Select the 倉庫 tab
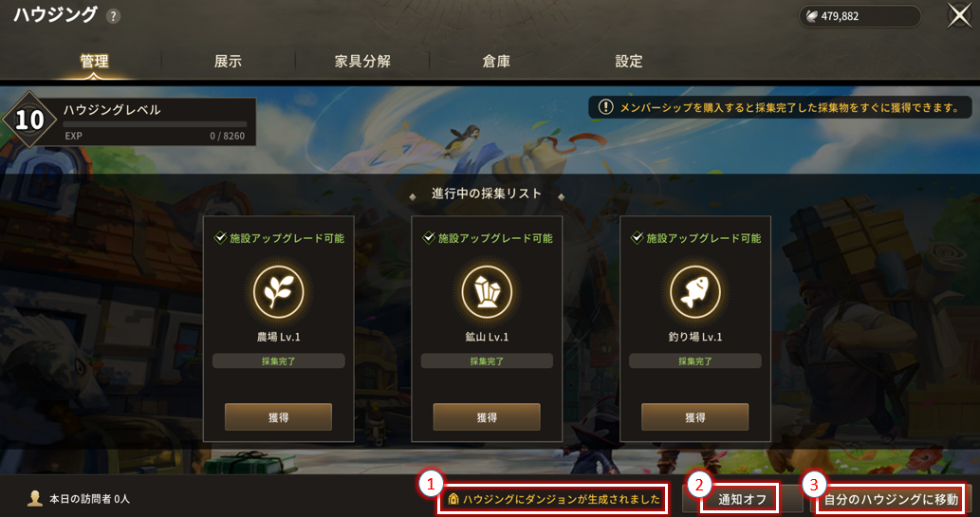 point(496,62)
